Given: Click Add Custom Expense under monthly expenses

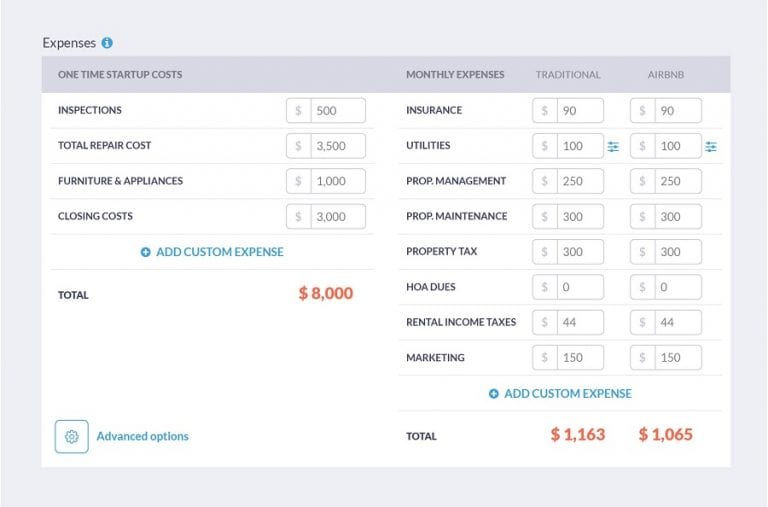Looking at the screenshot, I should [567, 394].
